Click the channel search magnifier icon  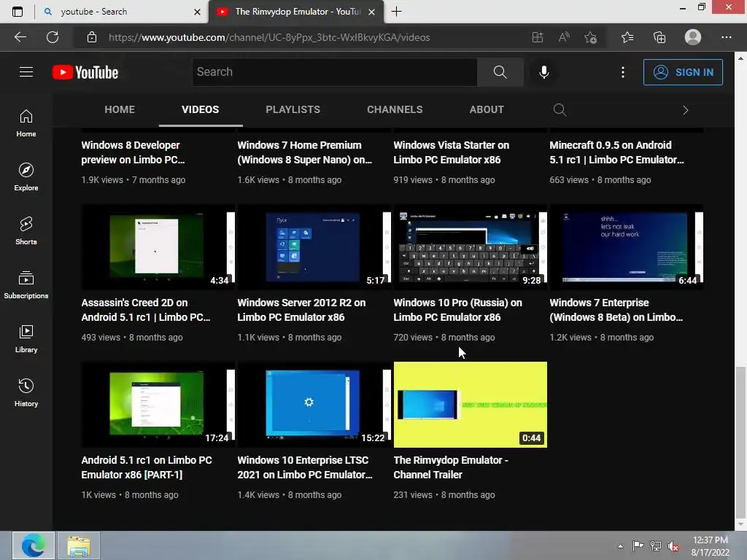[560, 110]
